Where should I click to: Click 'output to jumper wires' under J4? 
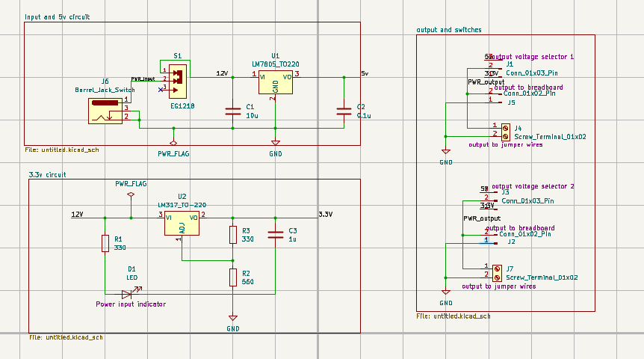506,145
